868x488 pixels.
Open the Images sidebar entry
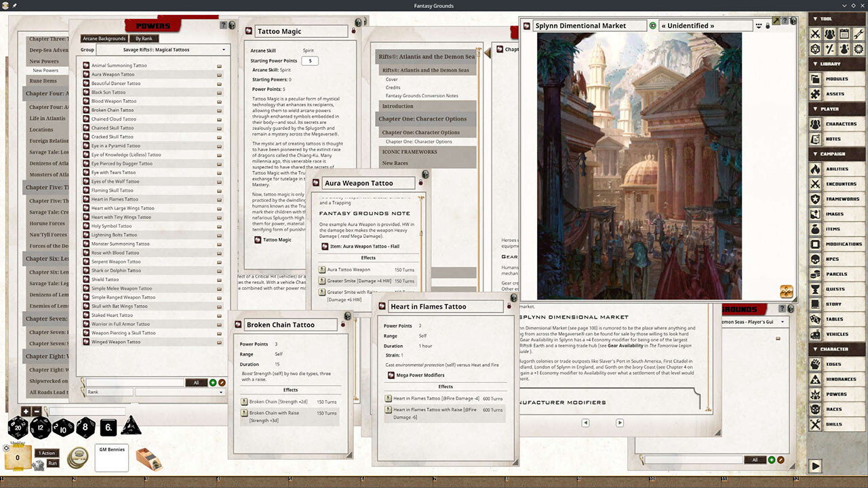point(836,213)
